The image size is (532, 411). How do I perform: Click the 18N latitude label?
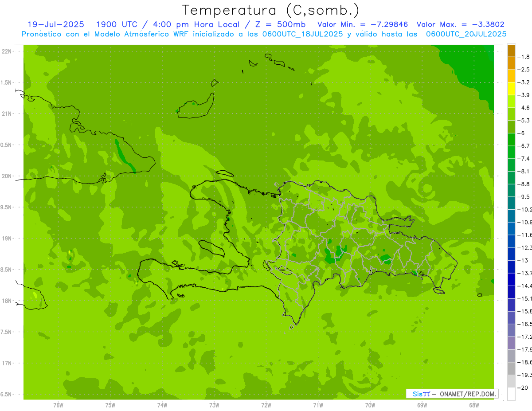(8, 301)
